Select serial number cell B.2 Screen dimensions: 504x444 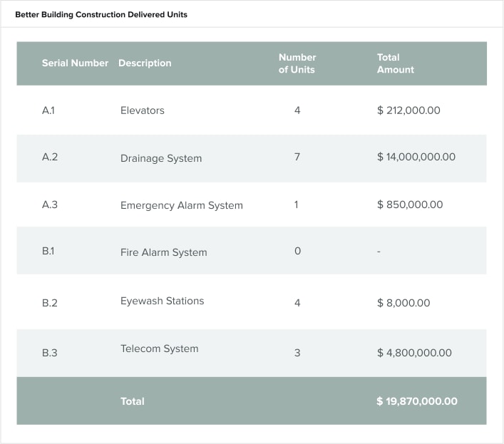(x=50, y=303)
